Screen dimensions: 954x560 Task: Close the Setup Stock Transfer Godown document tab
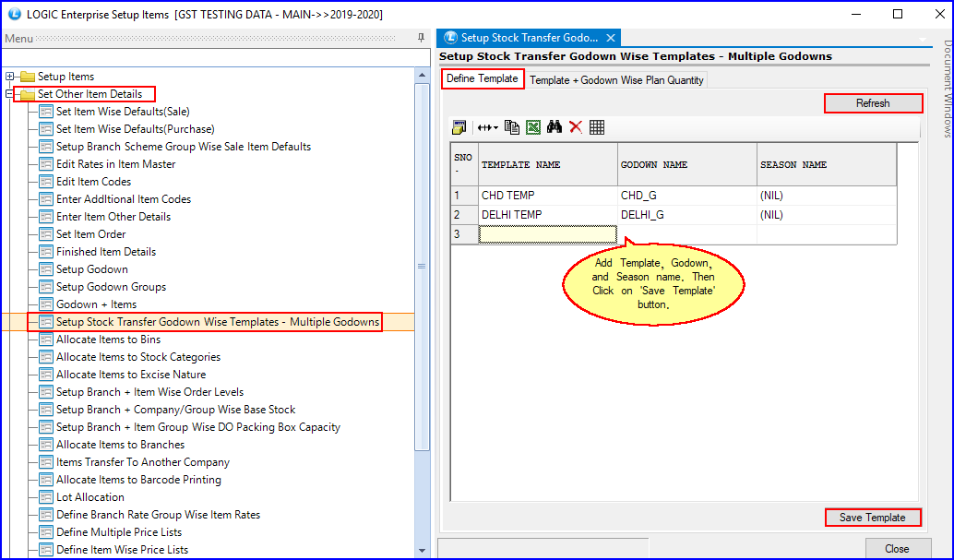click(611, 38)
